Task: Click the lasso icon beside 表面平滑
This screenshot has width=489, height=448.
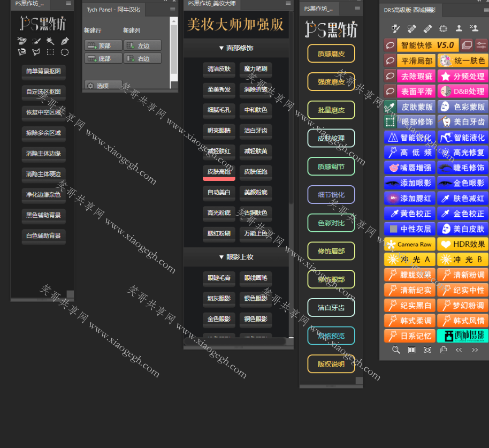Action: pyautogui.click(x=390, y=91)
